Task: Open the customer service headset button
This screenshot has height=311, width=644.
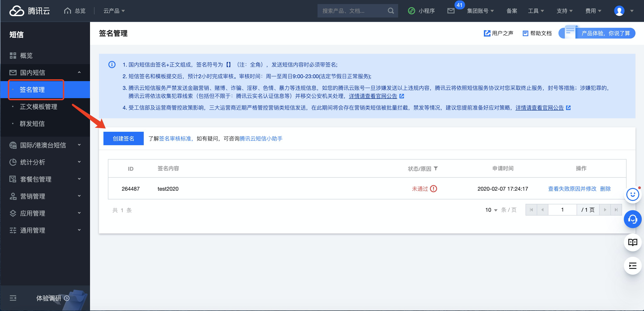Action: click(x=633, y=219)
